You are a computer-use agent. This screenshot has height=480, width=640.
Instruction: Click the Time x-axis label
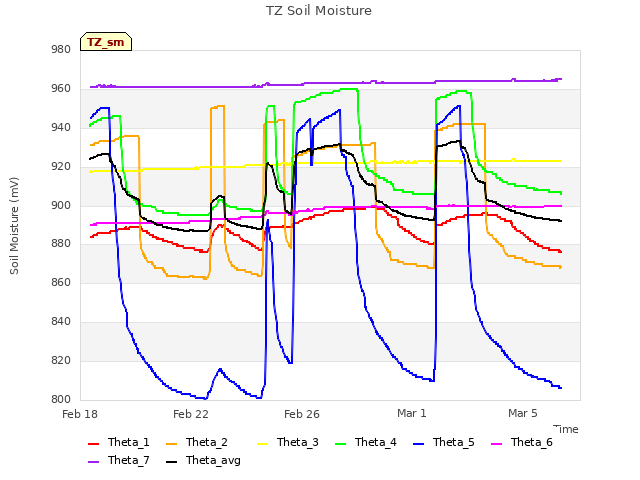[x=566, y=429]
